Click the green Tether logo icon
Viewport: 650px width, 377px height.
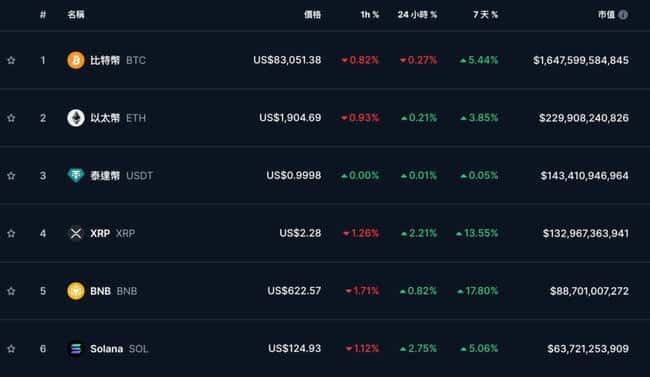pyautogui.click(x=76, y=175)
